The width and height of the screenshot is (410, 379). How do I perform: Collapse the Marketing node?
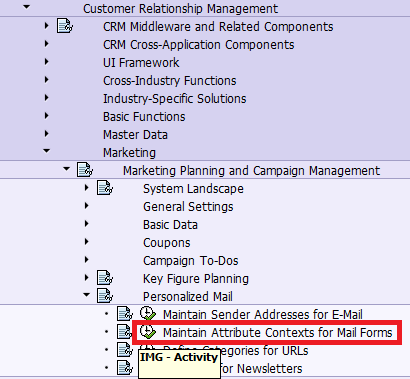46,151
